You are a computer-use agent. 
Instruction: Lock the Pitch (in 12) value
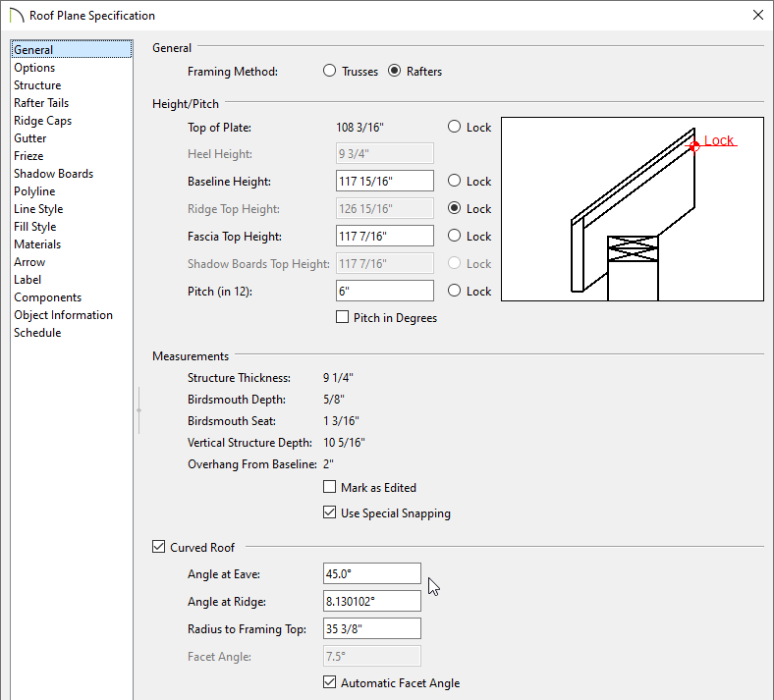click(x=454, y=291)
